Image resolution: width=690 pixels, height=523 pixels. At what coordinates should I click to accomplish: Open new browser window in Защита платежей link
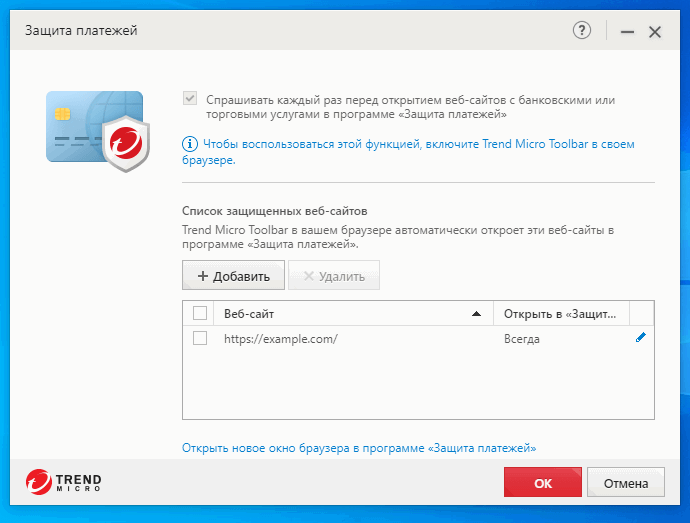359,448
